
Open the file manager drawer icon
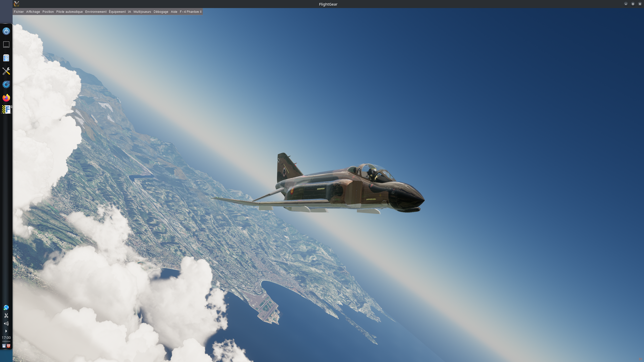[x=6, y=58]
